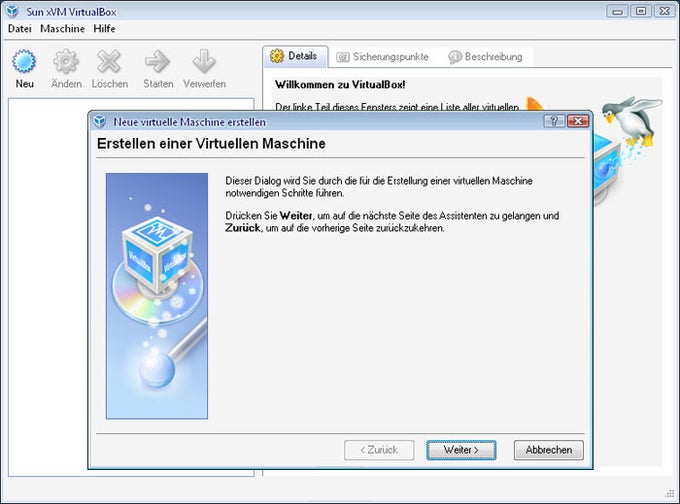Click the 'Sun xVM VirtualBox' title text
Image resolution: width=680 pixels, height=504 pixels.
pos(71,12)
